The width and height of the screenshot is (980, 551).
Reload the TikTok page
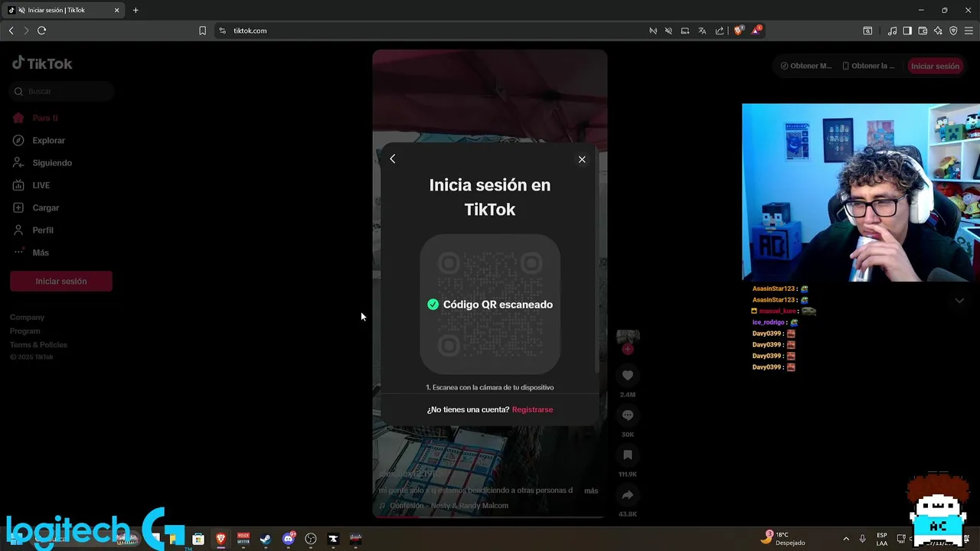coord(42,31)
